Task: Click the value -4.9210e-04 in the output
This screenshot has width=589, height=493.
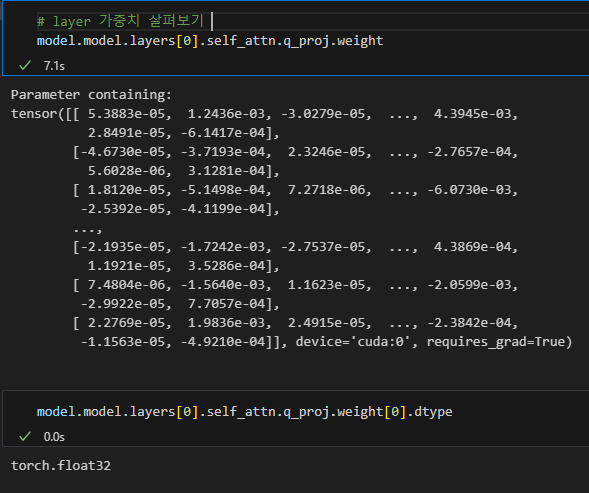Action: point(223,342)
